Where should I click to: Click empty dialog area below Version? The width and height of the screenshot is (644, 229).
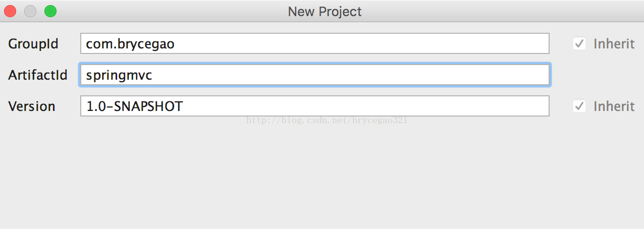click(x=322, y=177)
